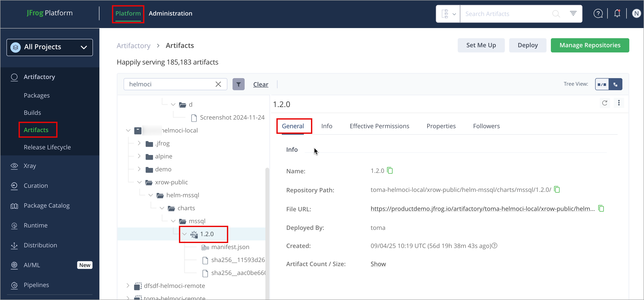Click the notifications bell icon
The height and width of the screenshot is (300, 644).
[x=617, y=13]
